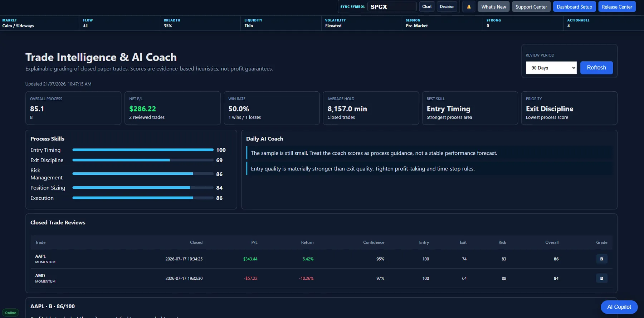Click the Return column header
Screen dimensions: 644x318
coord(307,242)
